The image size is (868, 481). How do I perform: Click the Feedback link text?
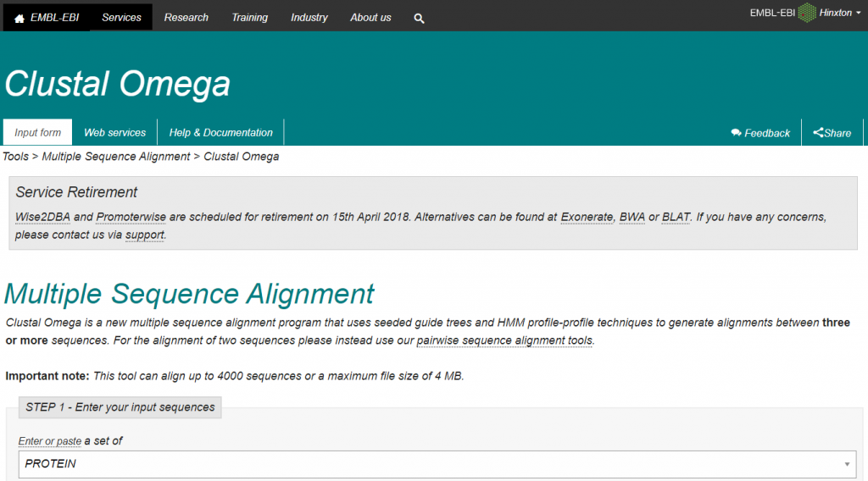coord(766,133)
